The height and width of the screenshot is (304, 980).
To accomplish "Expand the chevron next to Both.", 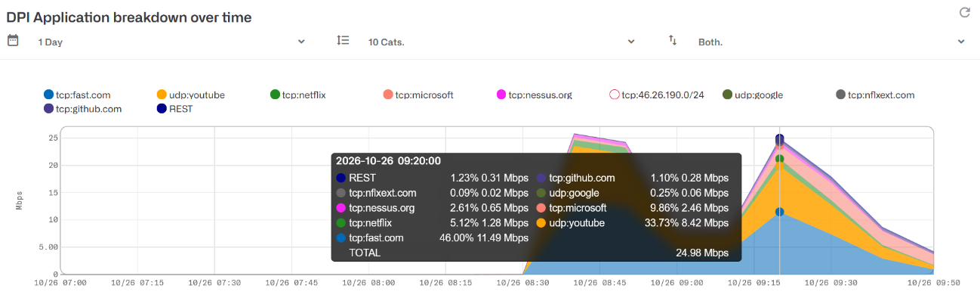I will 961,42.
